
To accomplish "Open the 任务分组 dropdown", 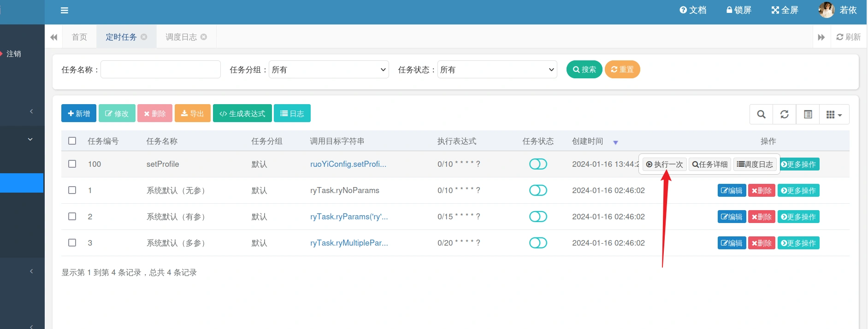I will coord(329,70).
